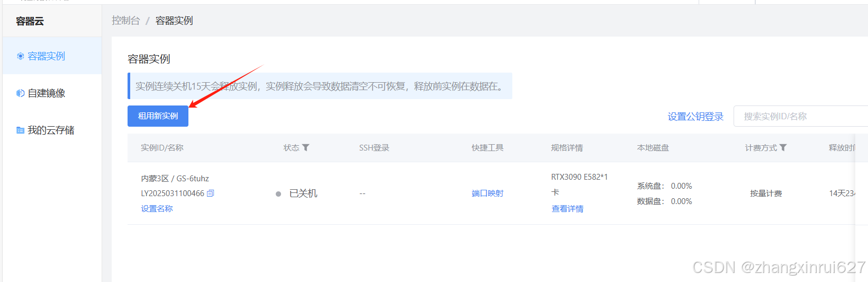Image resolution: width=868 pixels, height=282 pixels.
Task: Select the 容器实例 breadcrumb text
Action: [x=174, y=21]
